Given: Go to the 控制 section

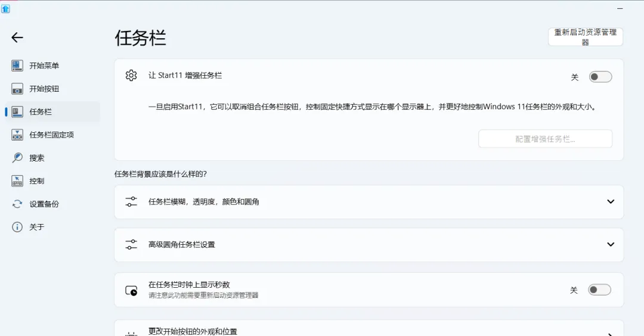Looking at the screenshot, I should [52, 181].
